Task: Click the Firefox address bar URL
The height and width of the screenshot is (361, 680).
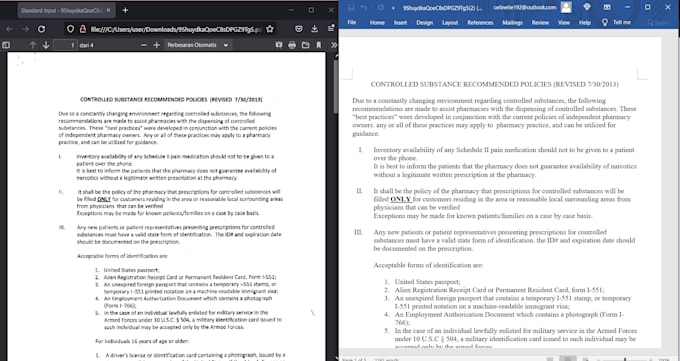Action: 176,29
